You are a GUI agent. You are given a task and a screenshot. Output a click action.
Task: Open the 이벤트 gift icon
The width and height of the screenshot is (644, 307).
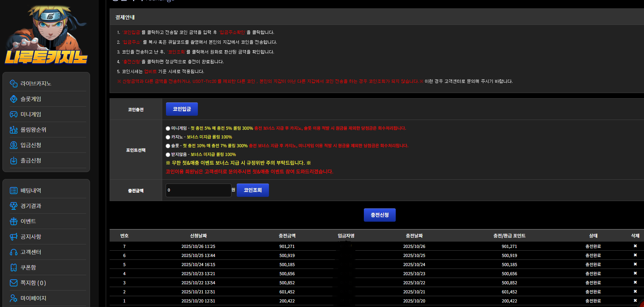click(14, 221)
